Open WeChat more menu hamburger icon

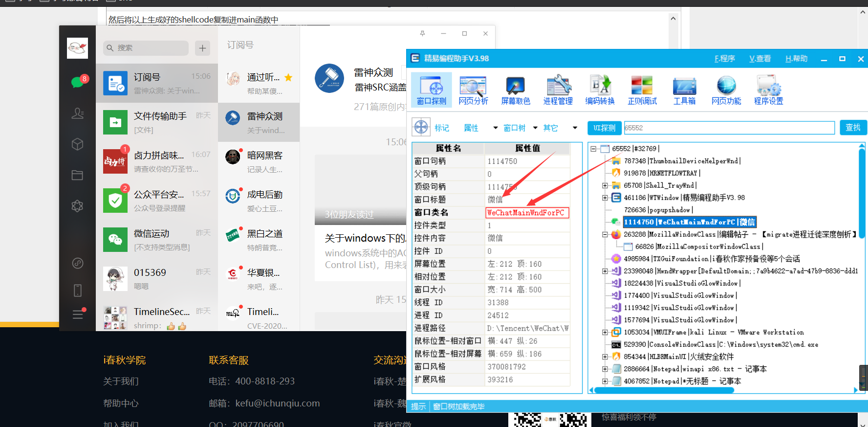click(x=78, y=314)
